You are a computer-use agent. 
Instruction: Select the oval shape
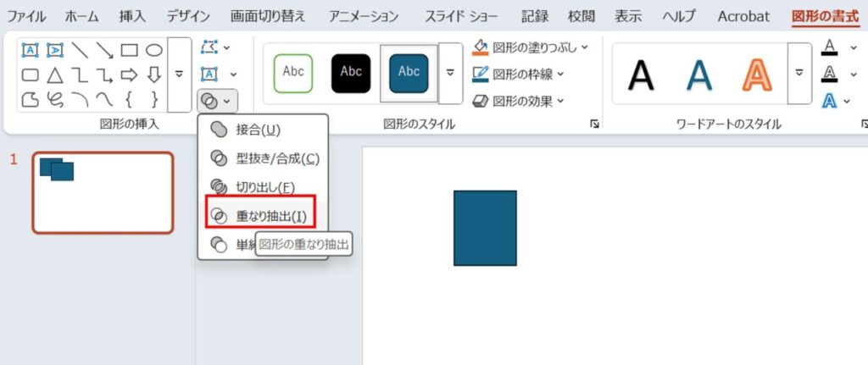point(154,50)
